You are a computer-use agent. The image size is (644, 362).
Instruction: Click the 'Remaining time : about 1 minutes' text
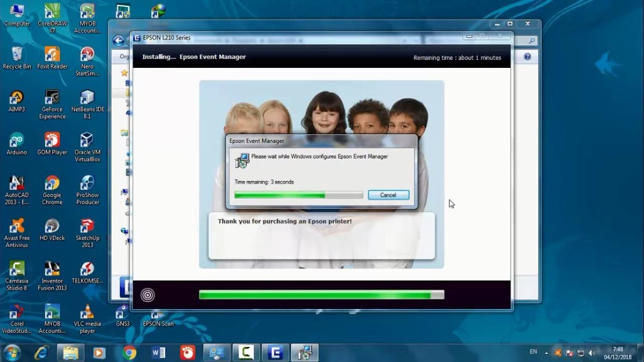[457, 58]
